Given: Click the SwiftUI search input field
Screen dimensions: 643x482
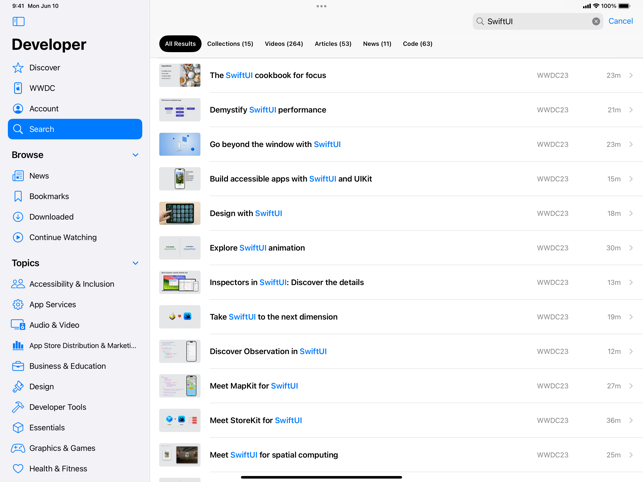Looking at the screenshot, I should pyautogui.click(x=538, y=21).
